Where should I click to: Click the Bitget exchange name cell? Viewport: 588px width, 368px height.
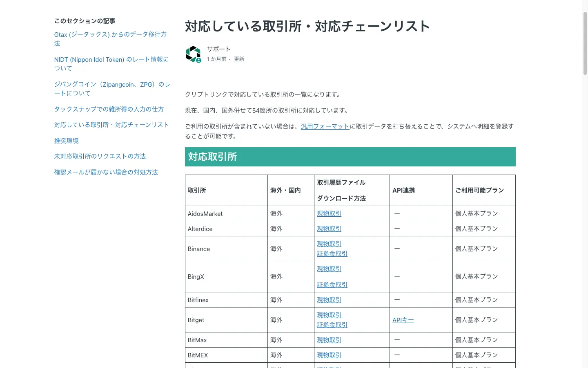tap(226, 320)
